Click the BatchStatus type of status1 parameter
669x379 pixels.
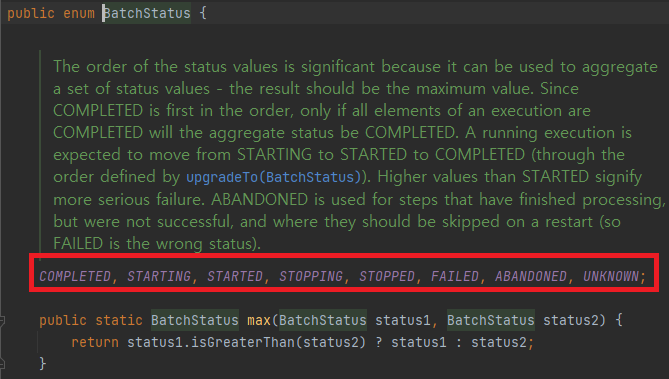point(323,320)
